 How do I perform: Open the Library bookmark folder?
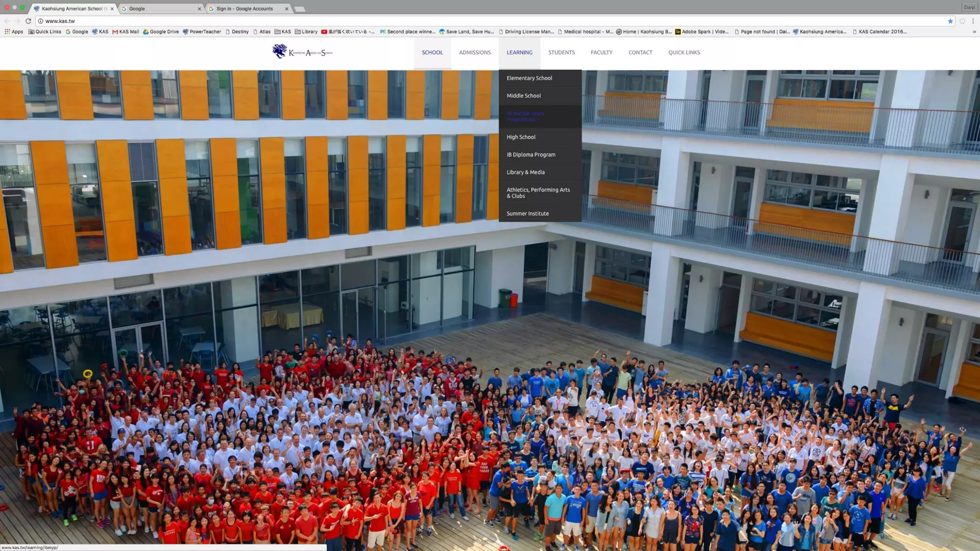click(x=306, y=32)
